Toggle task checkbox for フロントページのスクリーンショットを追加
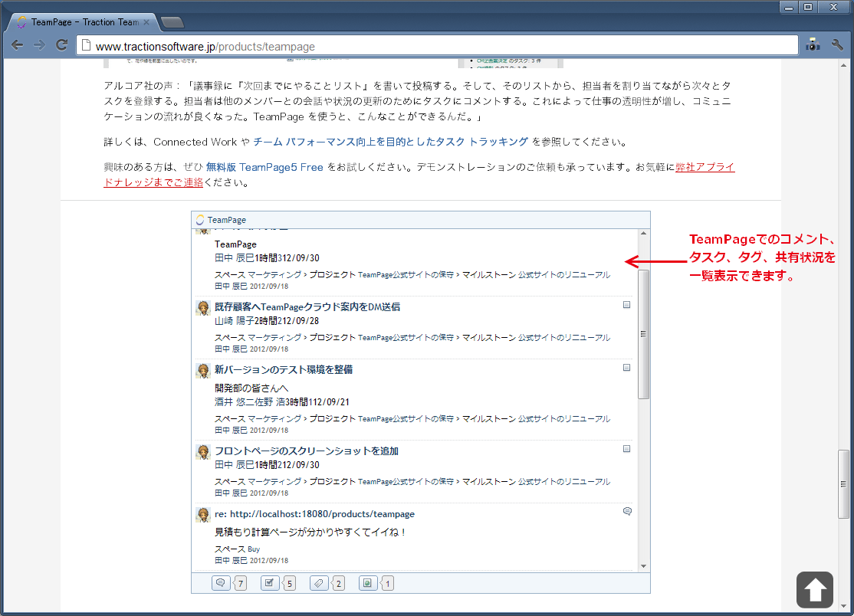The image size is (854, 616). (627, 449)
